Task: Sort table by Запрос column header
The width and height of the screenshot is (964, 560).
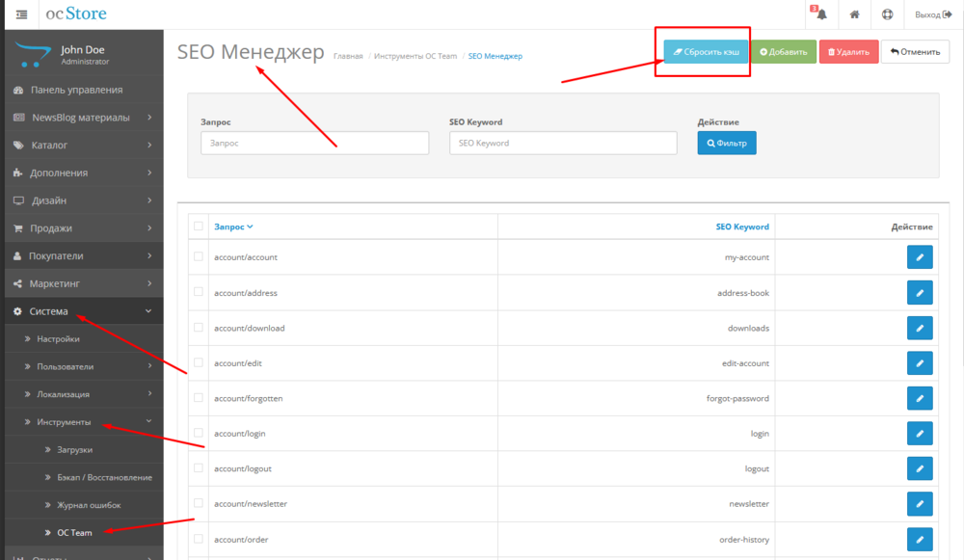Action: pyautogui.click(x=233, y=227)
